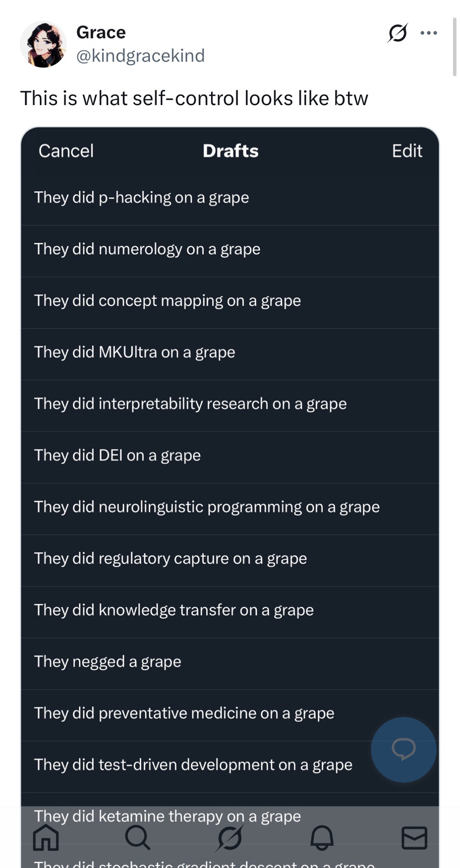The width and height of the screenshot is (460, 868).
Task: Tap Edit in the Drafts header
Action: tap(407, 151)
